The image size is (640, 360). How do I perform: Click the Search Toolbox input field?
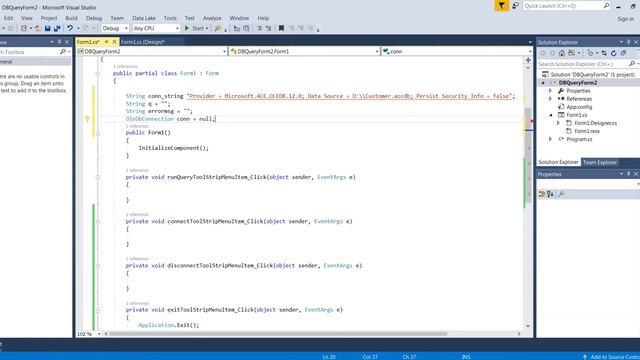[29, 52]
